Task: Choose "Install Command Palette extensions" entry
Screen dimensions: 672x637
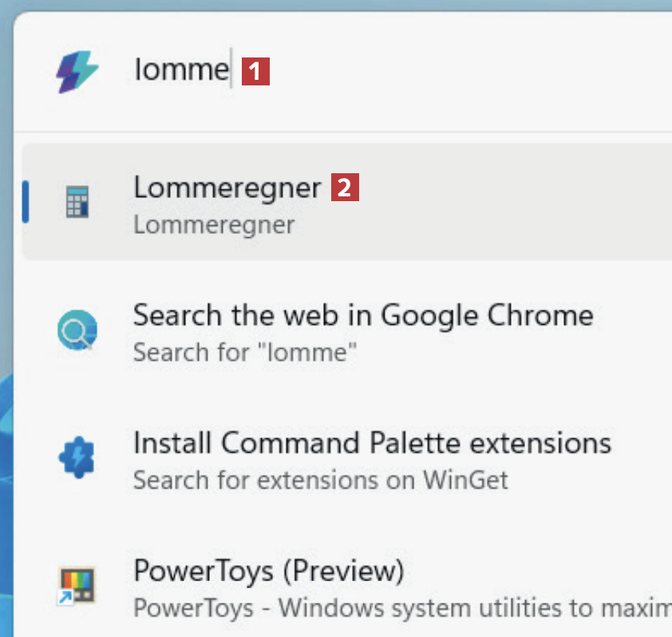Action: click(x=372, y=442)
